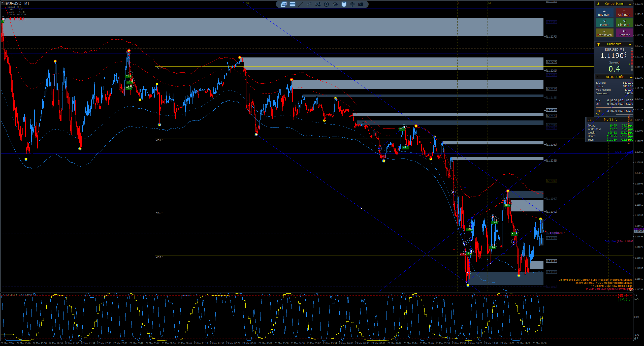Click the 1.12174 price level label
Image resolution: width=644 pixels, height=346 pixels.
pyautogui.click(x=551, y=89)
